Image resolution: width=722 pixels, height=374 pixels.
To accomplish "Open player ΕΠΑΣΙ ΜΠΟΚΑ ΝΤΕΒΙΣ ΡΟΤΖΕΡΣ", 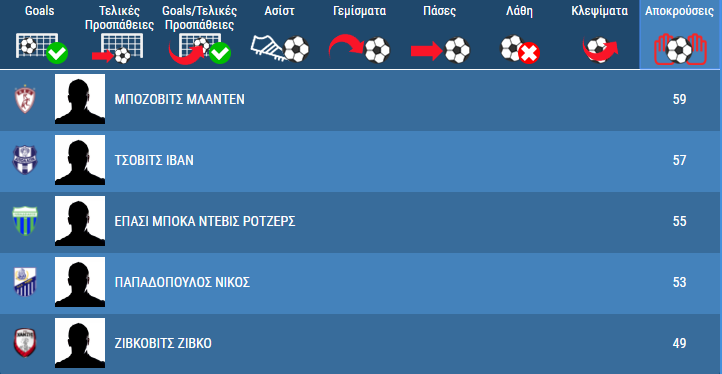I will [205, 221].
